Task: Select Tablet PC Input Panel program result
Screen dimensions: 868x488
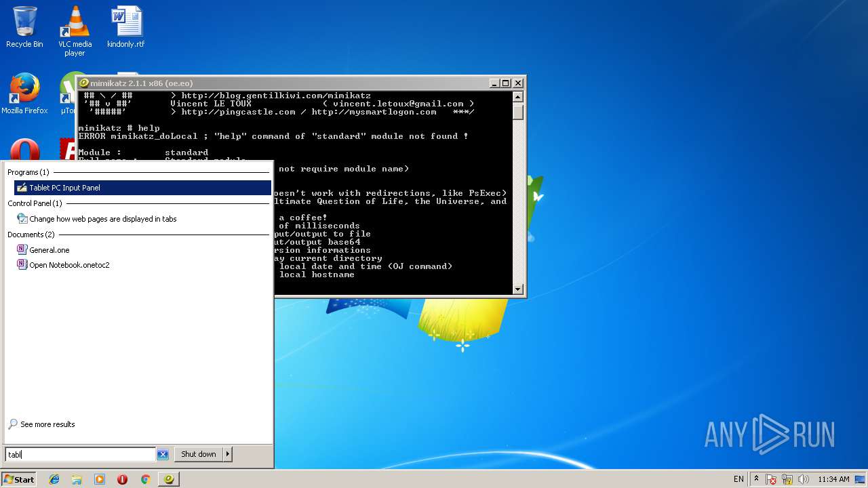Action: point(142,188)
